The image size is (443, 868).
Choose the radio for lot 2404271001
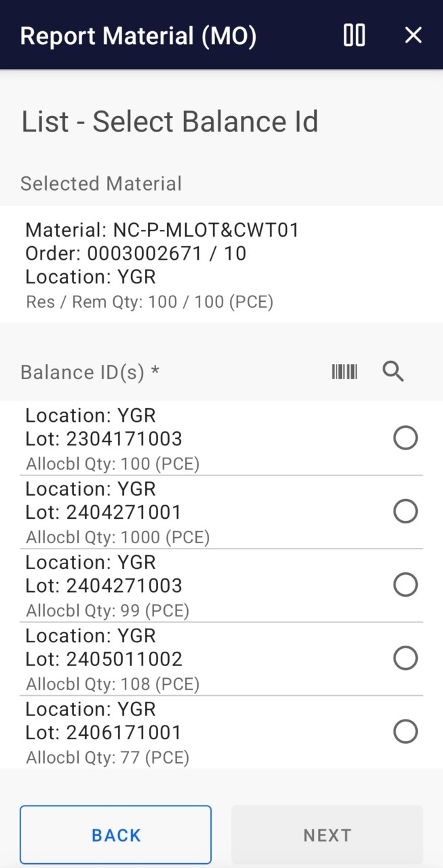(406, 511)
